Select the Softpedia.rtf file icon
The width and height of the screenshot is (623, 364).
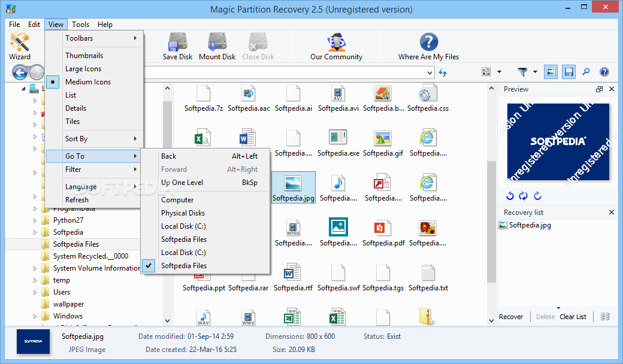pyautogui.click(x=293, y=272)
